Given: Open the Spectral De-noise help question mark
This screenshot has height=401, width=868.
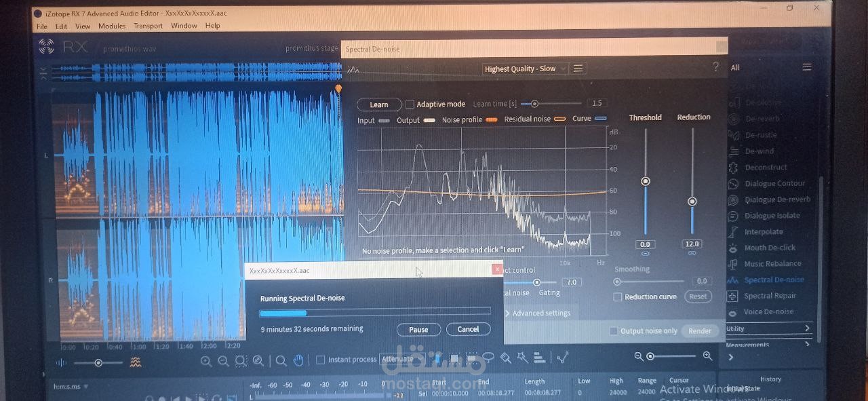Looking at the screenshot, I should coord(715,67).
